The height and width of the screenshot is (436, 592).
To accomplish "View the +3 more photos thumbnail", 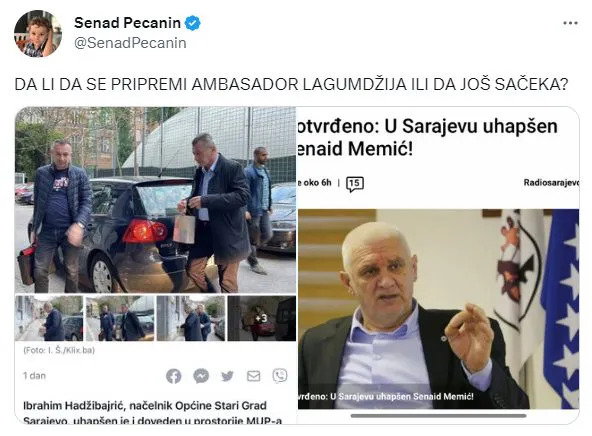I will click(x=262, y=318).
